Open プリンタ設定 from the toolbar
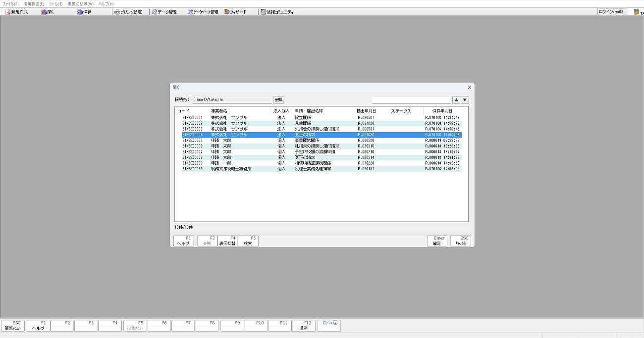Viewport: 644px width, 338px height. (128, 12)
